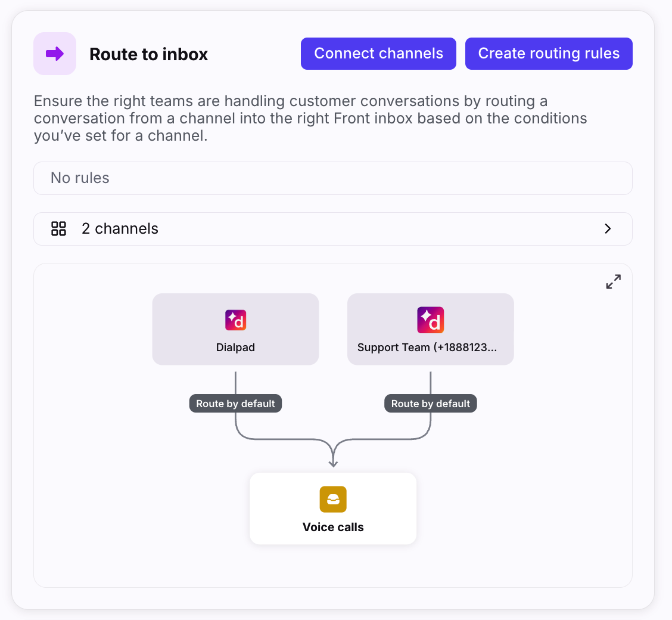Expand the 2 channels row label

click(120, 229)
